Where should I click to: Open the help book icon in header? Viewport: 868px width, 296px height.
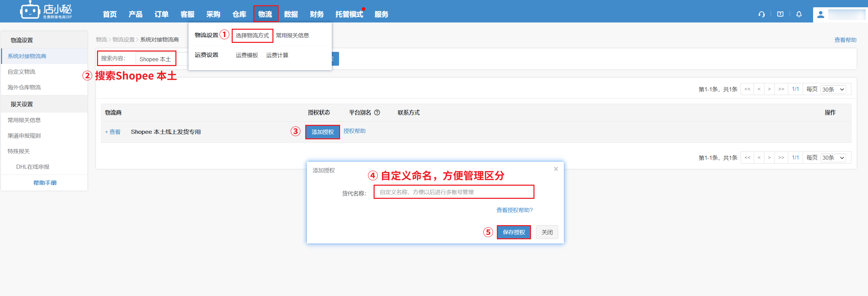(780, 14)
